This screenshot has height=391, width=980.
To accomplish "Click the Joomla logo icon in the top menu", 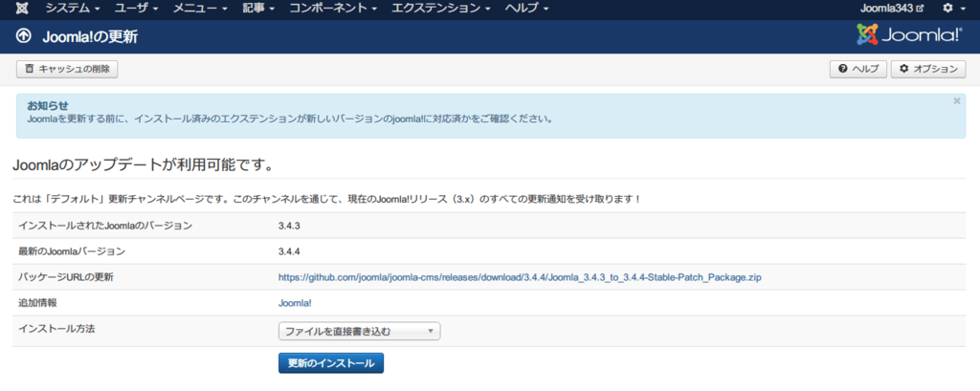I will point(22,9).
